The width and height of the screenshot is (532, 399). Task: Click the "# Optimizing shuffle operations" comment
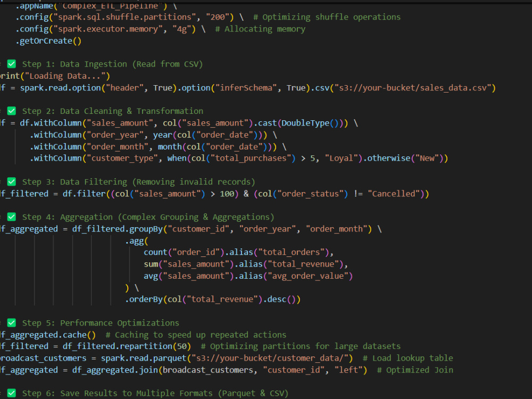(327, 17)
